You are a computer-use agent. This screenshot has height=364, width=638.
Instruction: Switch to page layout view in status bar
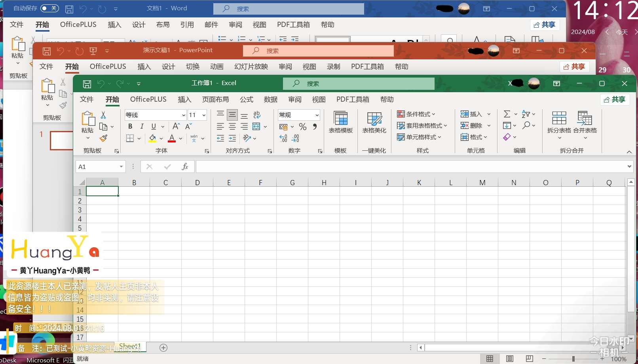[510, 358]
